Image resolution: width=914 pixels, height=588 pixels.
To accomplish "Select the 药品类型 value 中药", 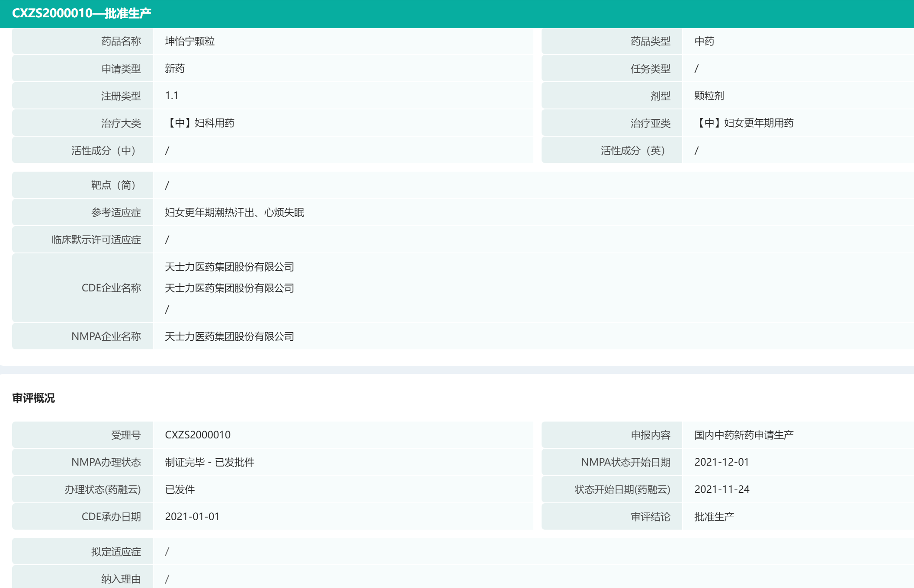I will tap(704, 42).
